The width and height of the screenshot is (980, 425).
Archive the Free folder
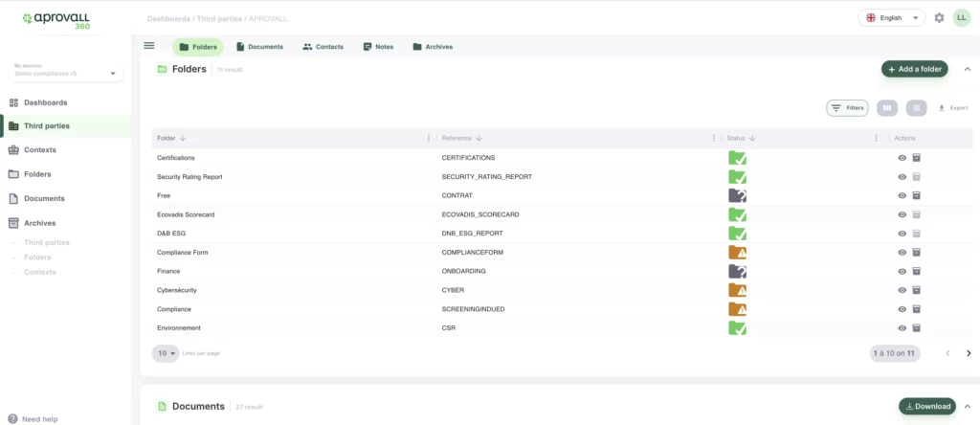[916, 195]
